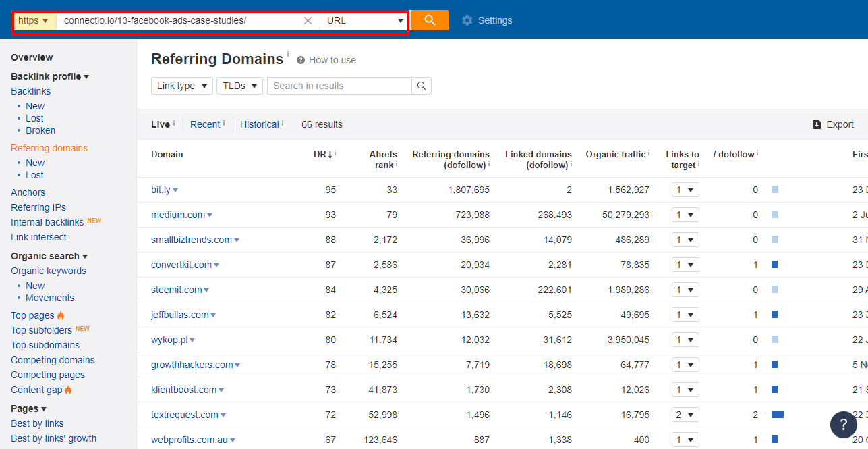This screenshot has width=868, height=449.
Task: Open Lost under Referring domains
Action: [x=34, y=175]
